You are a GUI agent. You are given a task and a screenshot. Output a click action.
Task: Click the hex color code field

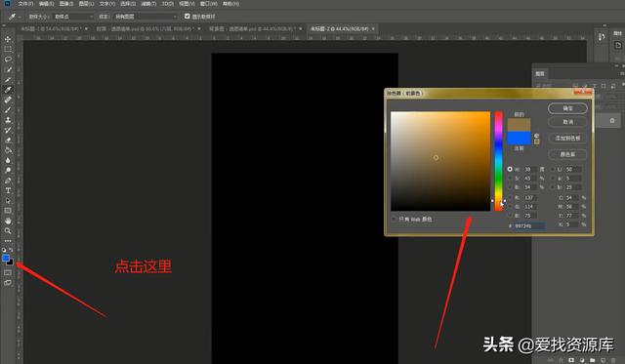tap(529, 225)
